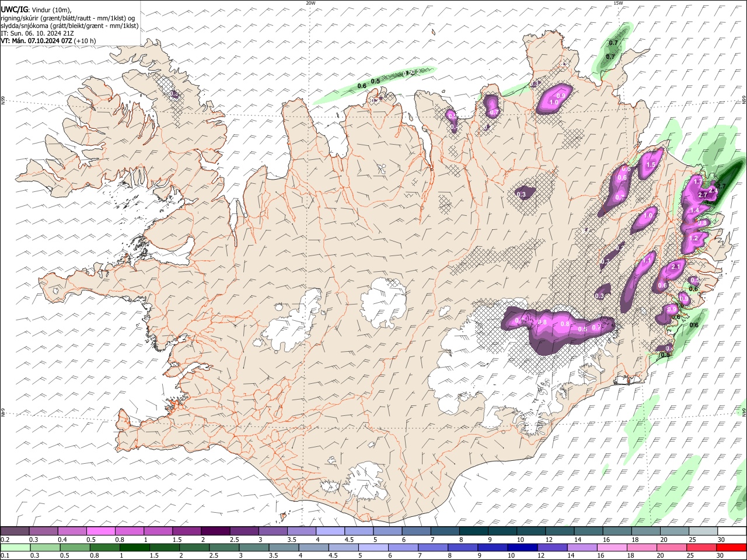Select the top-row 25 light gray swatch
This screenshot has width=747, height=560.
(x=703, y=531)
